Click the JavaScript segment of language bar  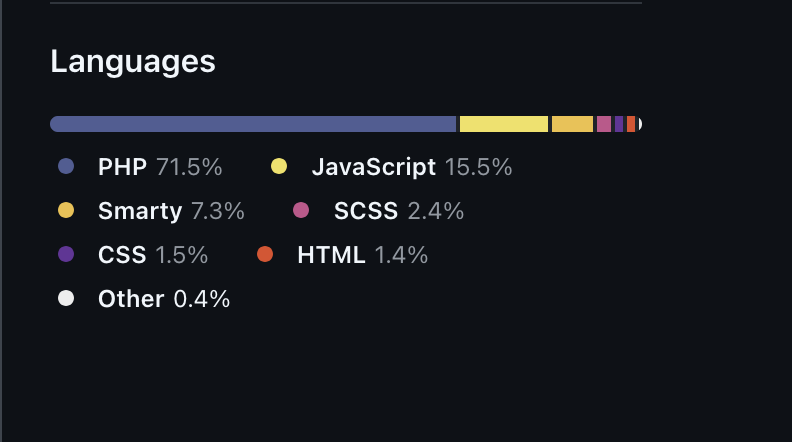pyautogui.click(x=504, y=124)
